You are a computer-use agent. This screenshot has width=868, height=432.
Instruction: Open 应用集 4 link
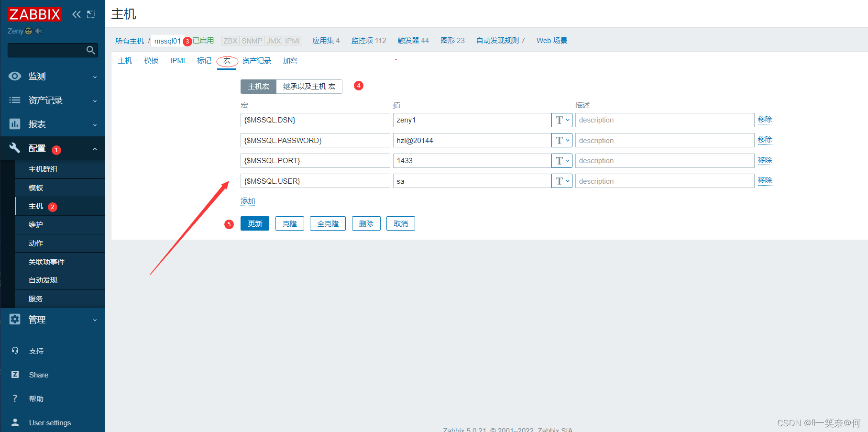point(326,41)
